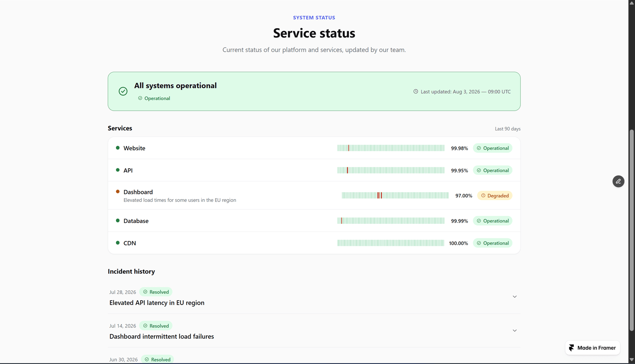Click the CDN uptime bar chart

click(x=391, y=243)
